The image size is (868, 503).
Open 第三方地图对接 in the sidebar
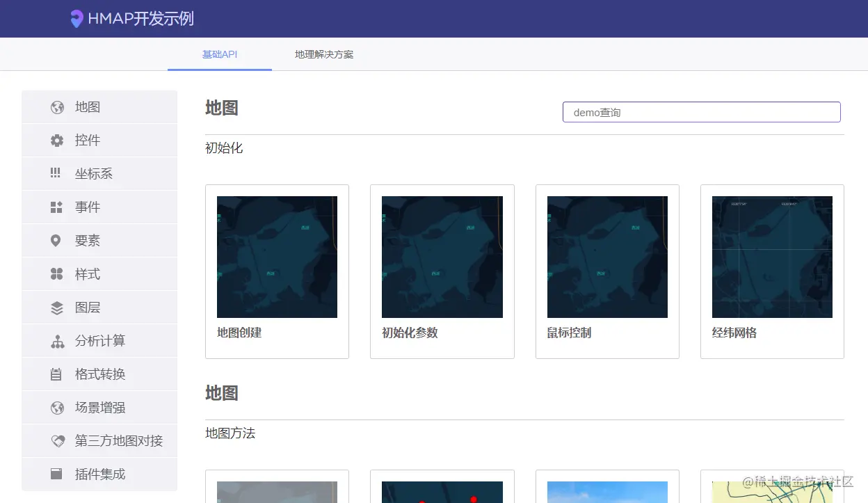99,441
